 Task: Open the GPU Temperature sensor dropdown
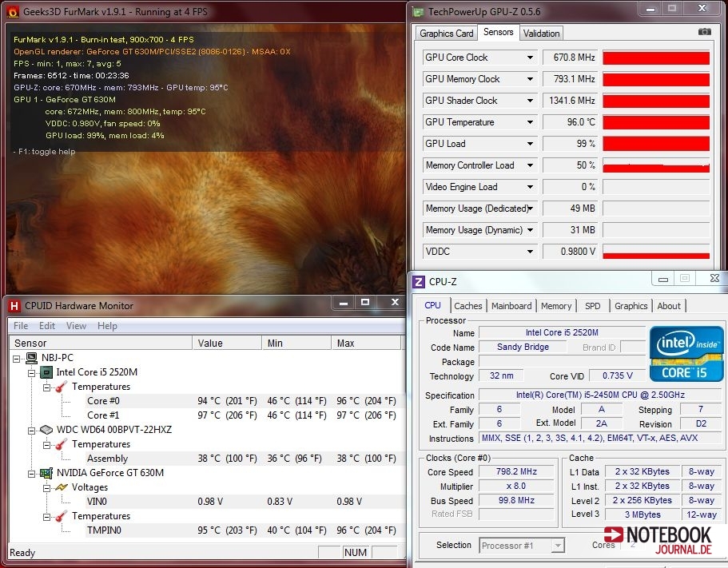pos(530,122)
